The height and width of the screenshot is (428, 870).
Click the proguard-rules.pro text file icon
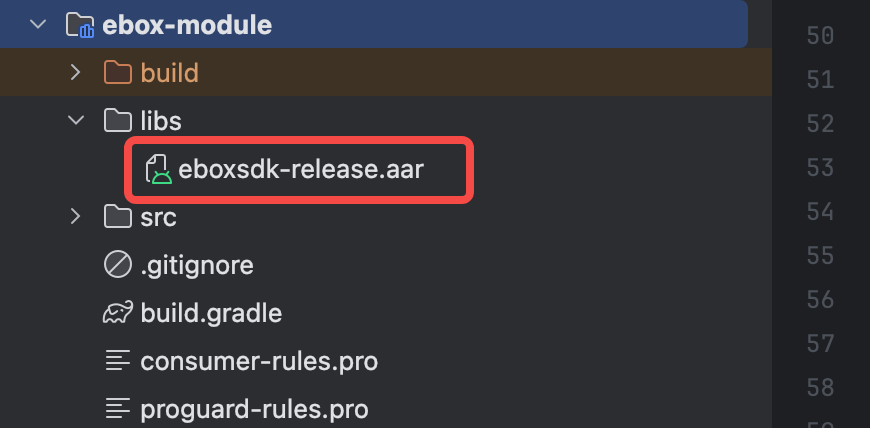pos(118,409)
